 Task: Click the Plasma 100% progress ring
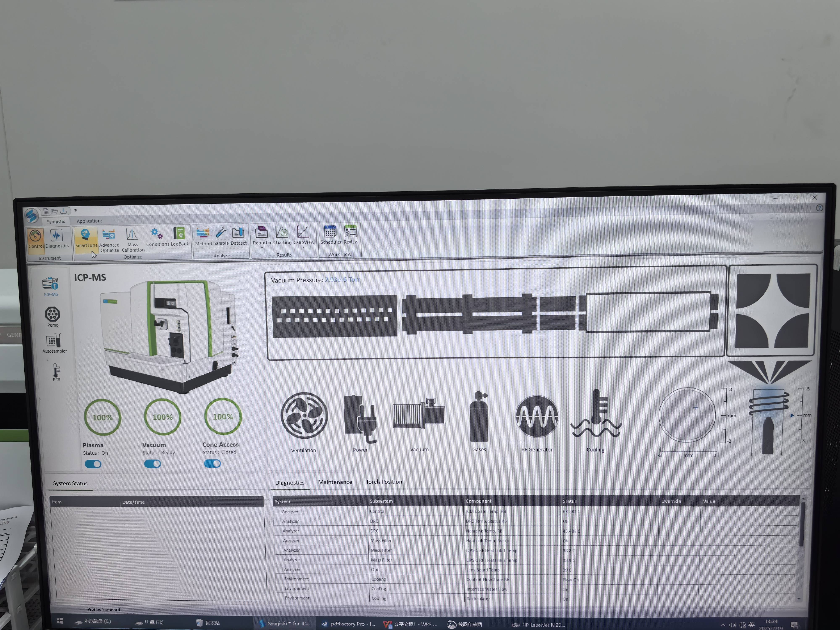tap(102, 417)
